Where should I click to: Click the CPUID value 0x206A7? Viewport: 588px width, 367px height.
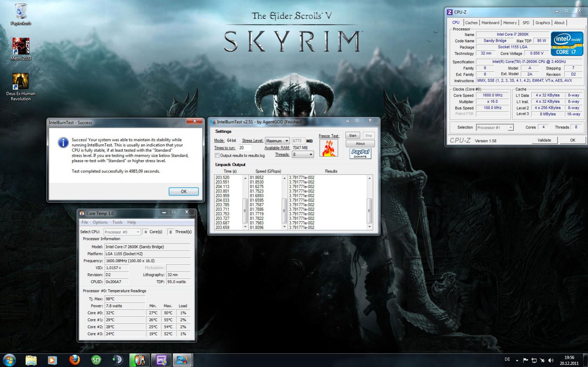117,282
